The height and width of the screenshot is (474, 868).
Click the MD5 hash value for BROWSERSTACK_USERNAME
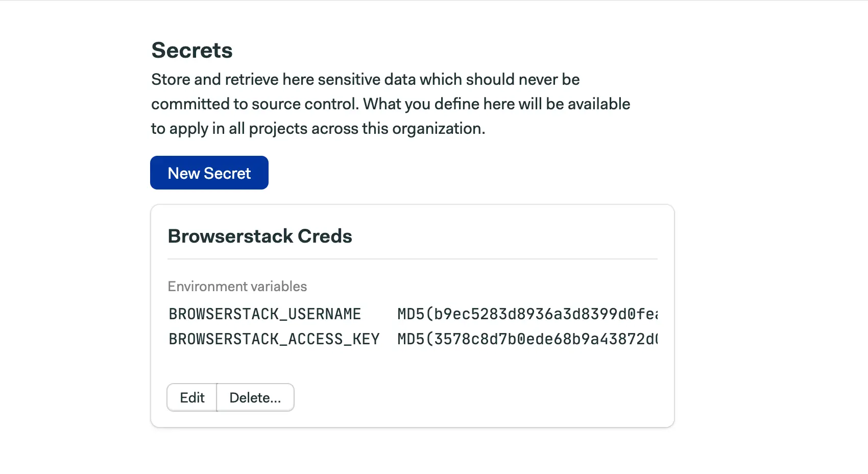coord(527,314)
